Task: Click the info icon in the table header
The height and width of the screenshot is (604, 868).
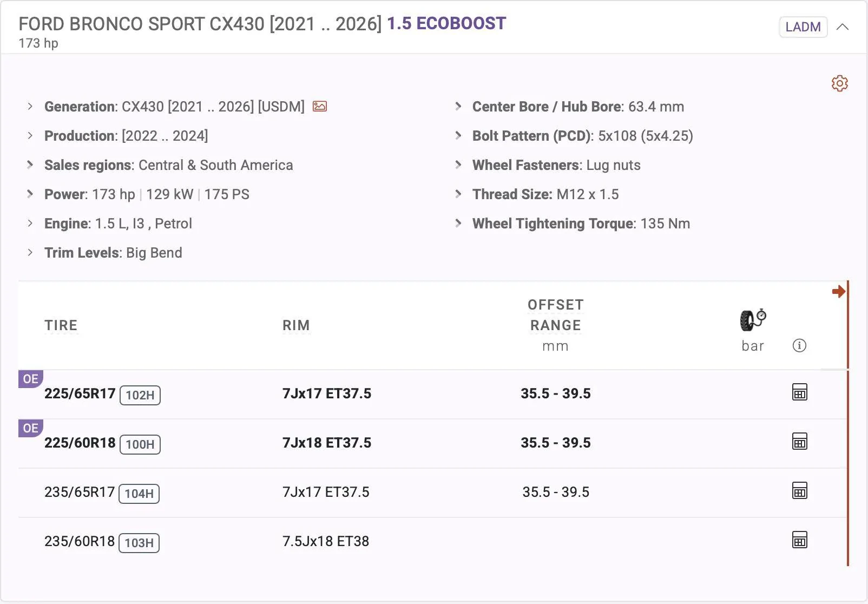Action: pos(800,345)
